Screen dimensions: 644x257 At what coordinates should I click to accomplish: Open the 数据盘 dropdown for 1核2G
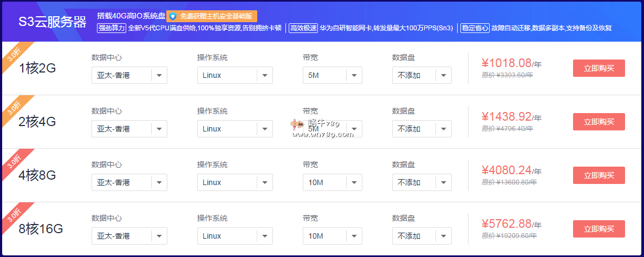click(421, 75)
